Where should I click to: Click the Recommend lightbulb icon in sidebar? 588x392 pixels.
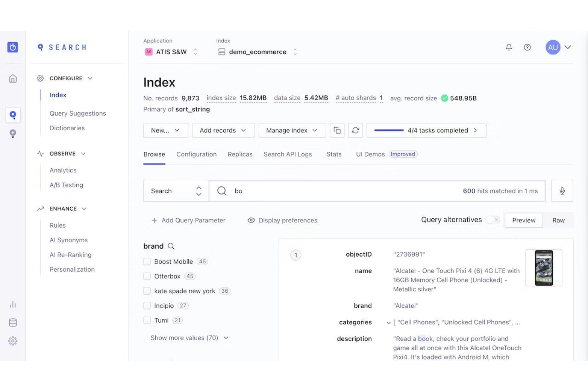point(13,134)
